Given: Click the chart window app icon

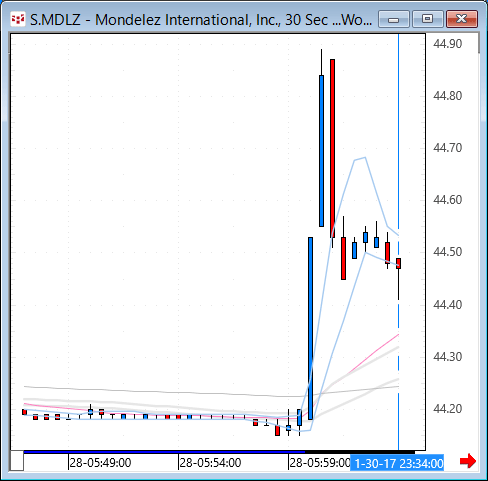Looking at the screenshot, I should pyautogui.click(x=18, y=19).
